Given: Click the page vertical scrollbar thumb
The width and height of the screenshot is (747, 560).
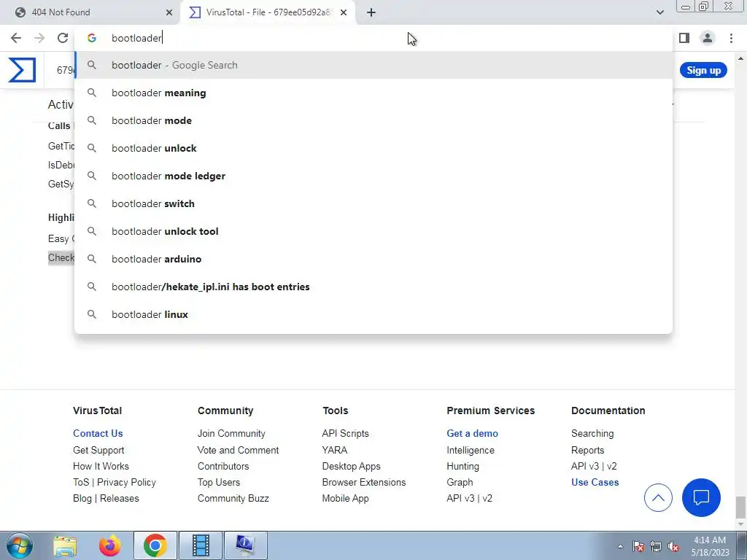Looking at the screenshot, I should click(x=740, y=507).
